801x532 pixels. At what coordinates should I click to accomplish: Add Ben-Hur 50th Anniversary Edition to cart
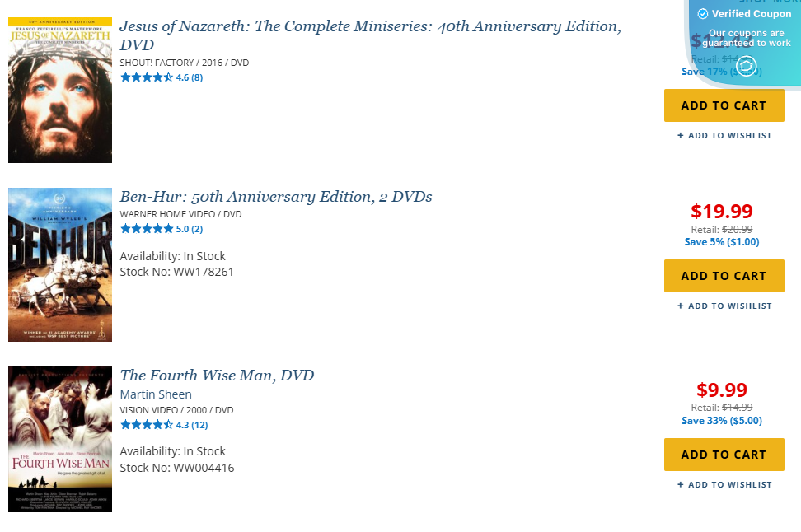click(724, 276)
